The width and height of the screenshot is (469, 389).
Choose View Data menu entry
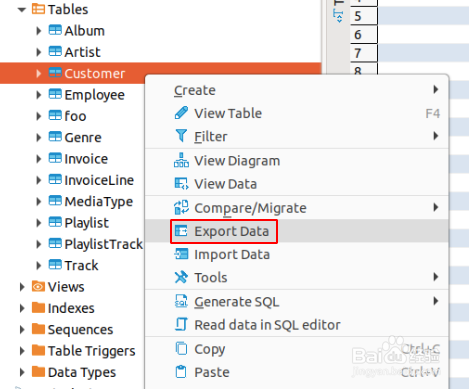297,184
